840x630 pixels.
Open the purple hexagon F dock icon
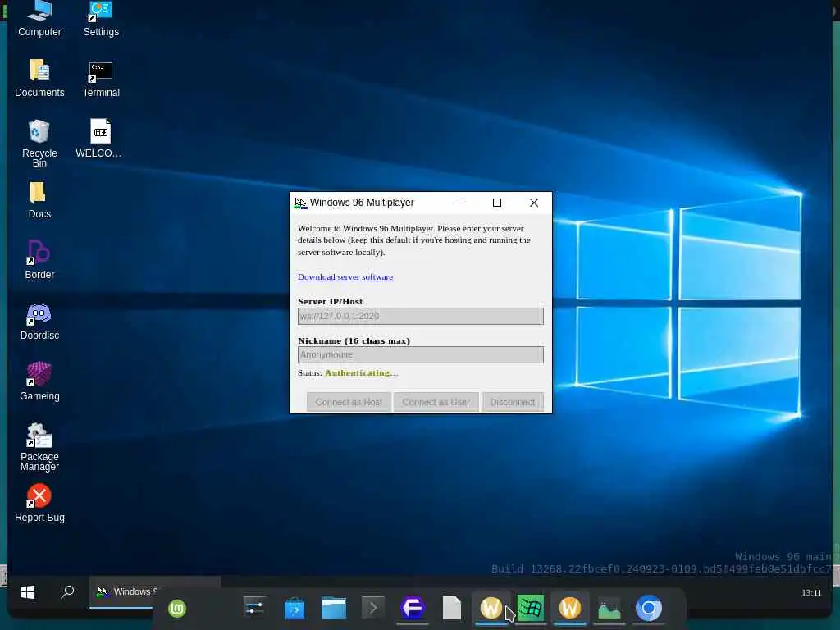tap(413, 608)
